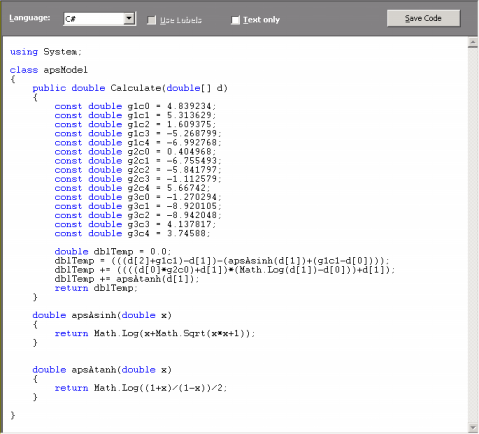The height and width of the screenshot is (434, 479).
Task: Click the dblTemp += line with Math.Log(d[1])
Action: 225,270
